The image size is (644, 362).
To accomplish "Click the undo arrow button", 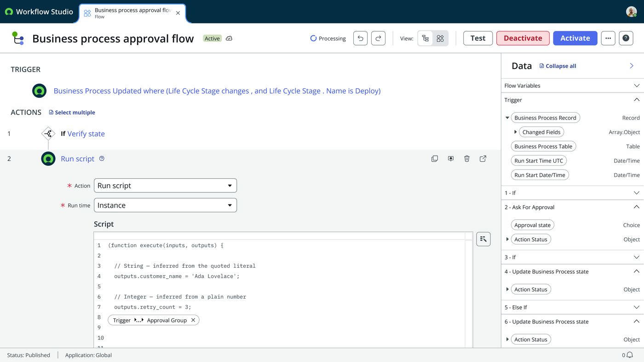I will tap(360, 38).
